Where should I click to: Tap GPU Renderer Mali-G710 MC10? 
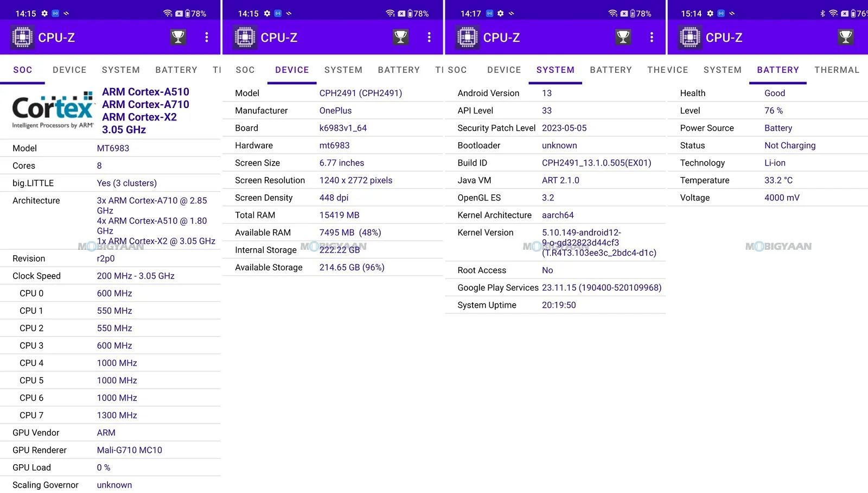129,450
